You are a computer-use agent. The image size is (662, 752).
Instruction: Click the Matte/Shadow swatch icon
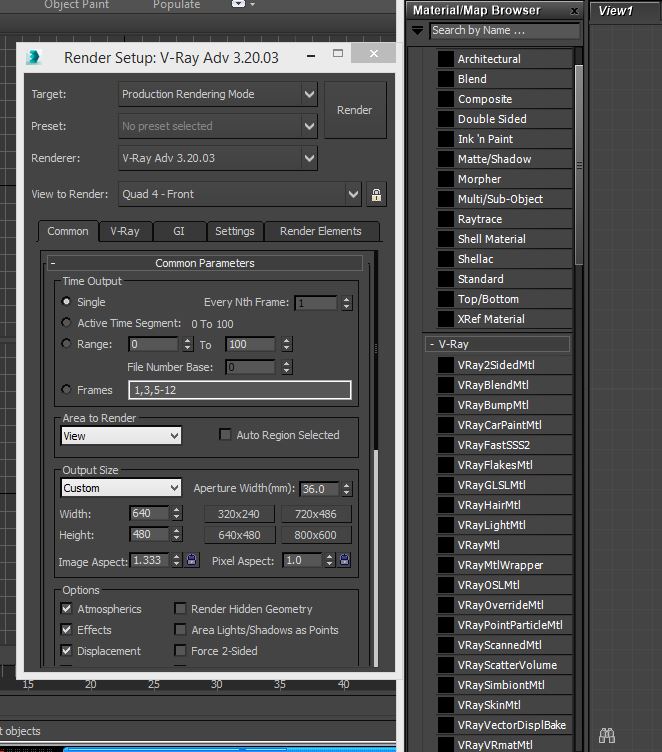click(x=446, y=159)
